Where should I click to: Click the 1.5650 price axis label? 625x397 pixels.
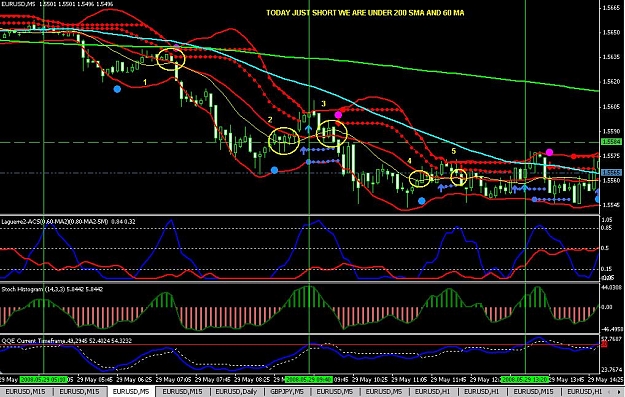tap(611, 32)
